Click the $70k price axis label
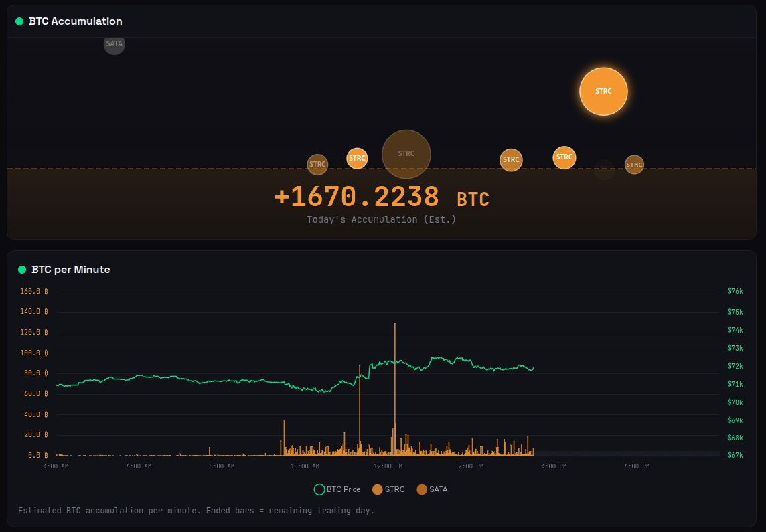766x532 pixels. (x=735, y=402)
